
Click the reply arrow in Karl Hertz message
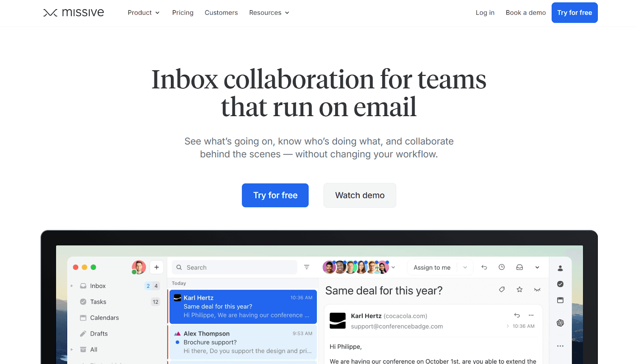(517, 315)
